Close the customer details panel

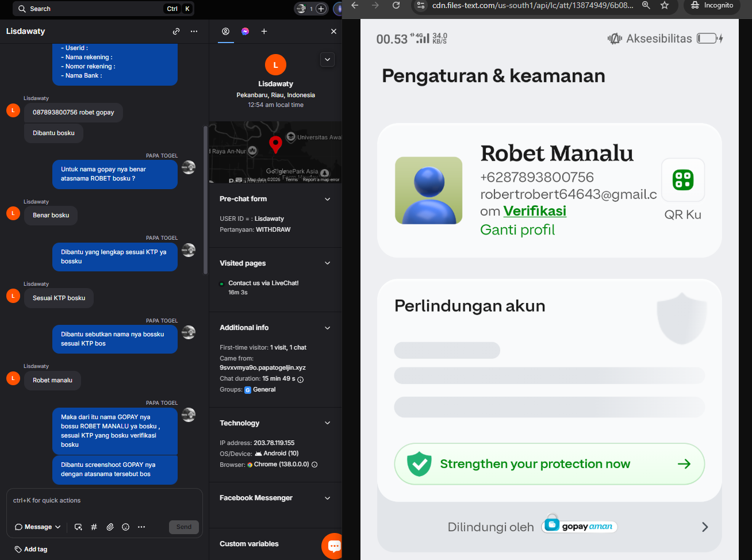[333, 31]
